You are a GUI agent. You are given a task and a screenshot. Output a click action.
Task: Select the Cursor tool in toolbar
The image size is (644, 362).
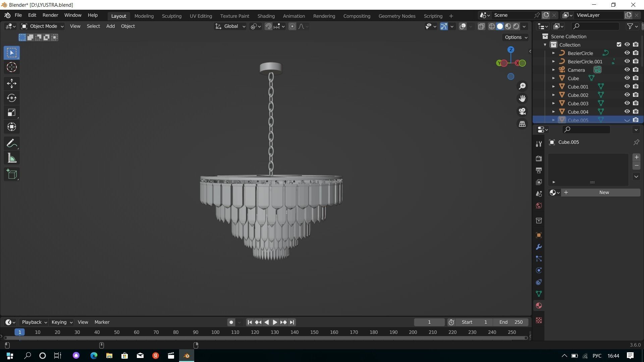[x=12, y=67]
